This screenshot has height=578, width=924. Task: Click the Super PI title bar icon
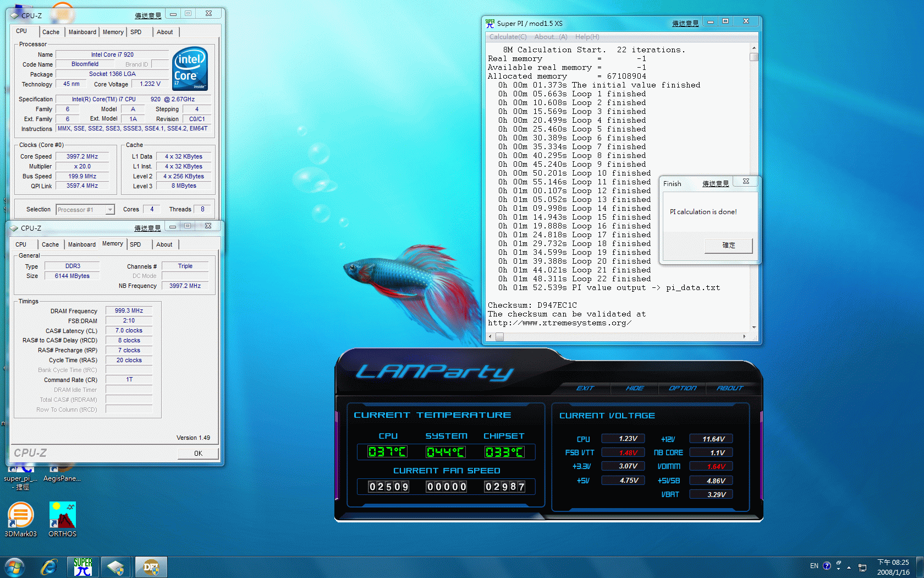(490, 23)
